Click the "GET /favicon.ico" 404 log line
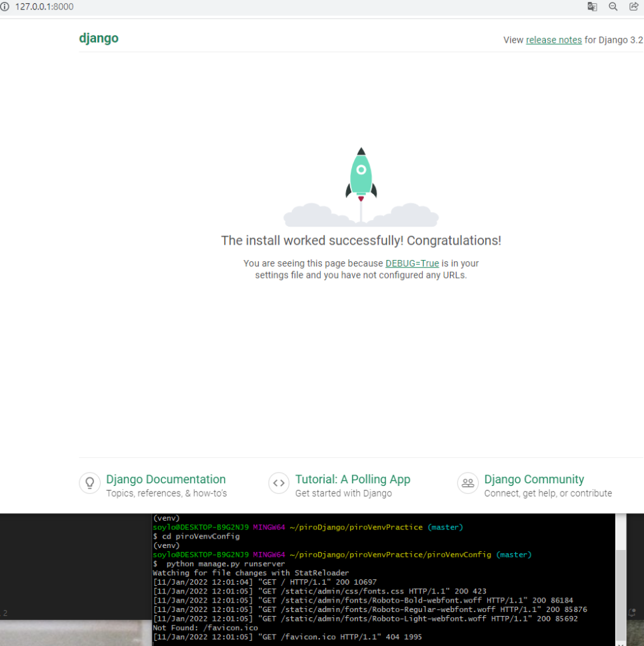The height and width of the screenshot is (646, 644). click(287, 637)
